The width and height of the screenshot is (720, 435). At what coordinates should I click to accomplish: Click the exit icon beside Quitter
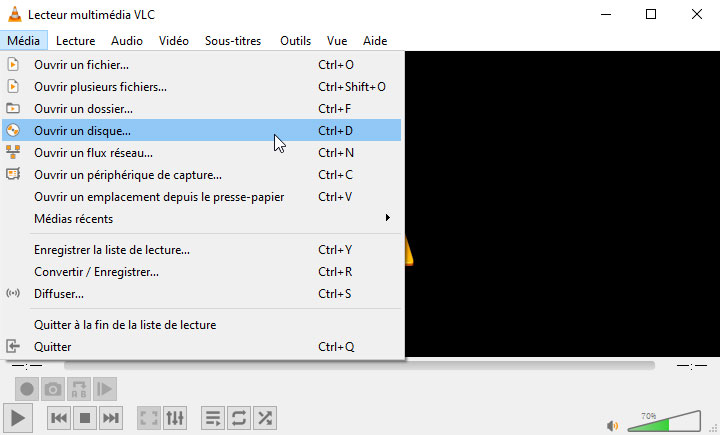pyautogui.click(x=13, y=346)
